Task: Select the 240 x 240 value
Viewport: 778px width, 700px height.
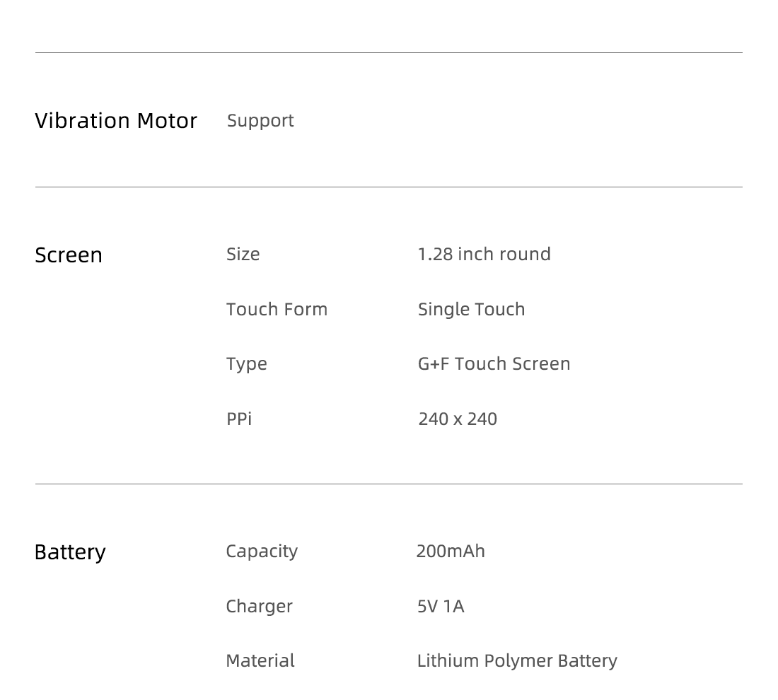Action: point(458,419)
